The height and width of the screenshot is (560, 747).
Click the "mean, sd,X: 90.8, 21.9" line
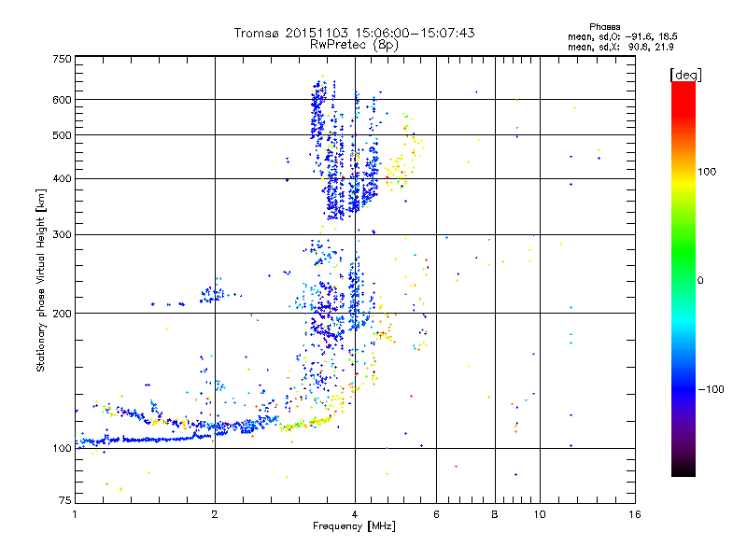click(620, 47)
